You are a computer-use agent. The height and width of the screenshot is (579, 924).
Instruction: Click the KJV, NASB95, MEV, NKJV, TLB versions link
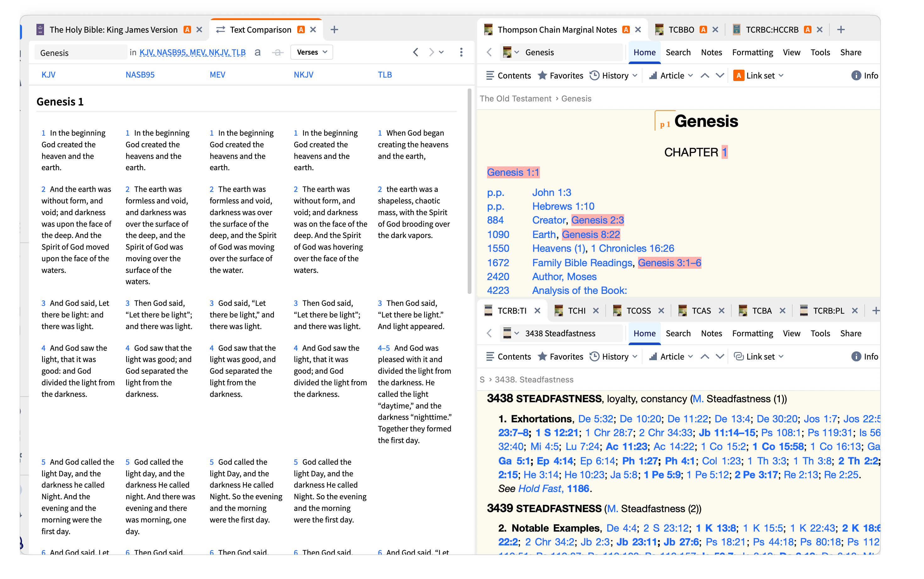click(192, 52)
